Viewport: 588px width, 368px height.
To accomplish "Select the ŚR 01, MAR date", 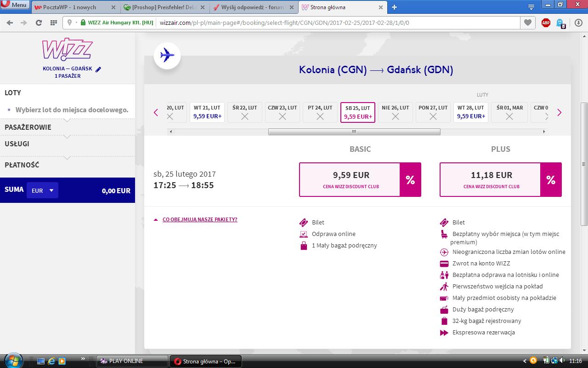I will 509,112.
